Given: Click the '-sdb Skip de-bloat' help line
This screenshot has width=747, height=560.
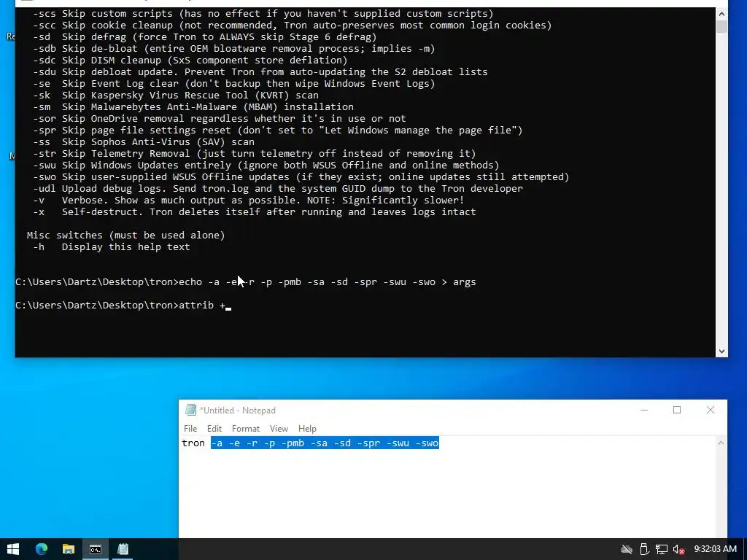Looking at the screenshot, I should 233,49.
